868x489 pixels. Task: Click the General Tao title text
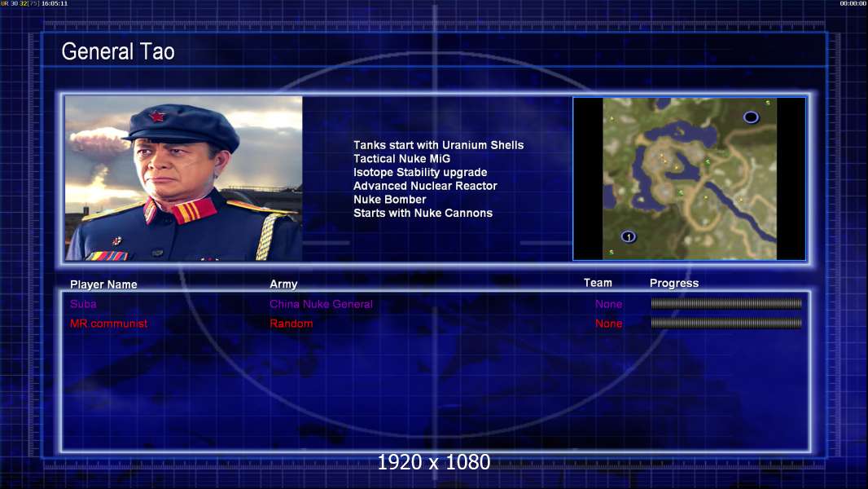coord(118,51)
